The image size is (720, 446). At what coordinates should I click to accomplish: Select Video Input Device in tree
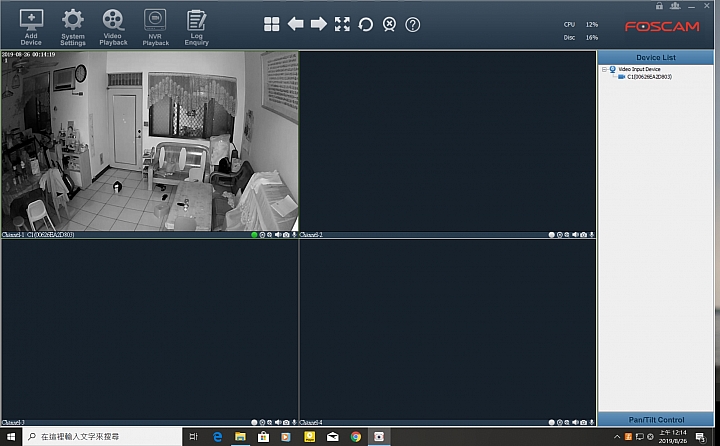point(639,69)
